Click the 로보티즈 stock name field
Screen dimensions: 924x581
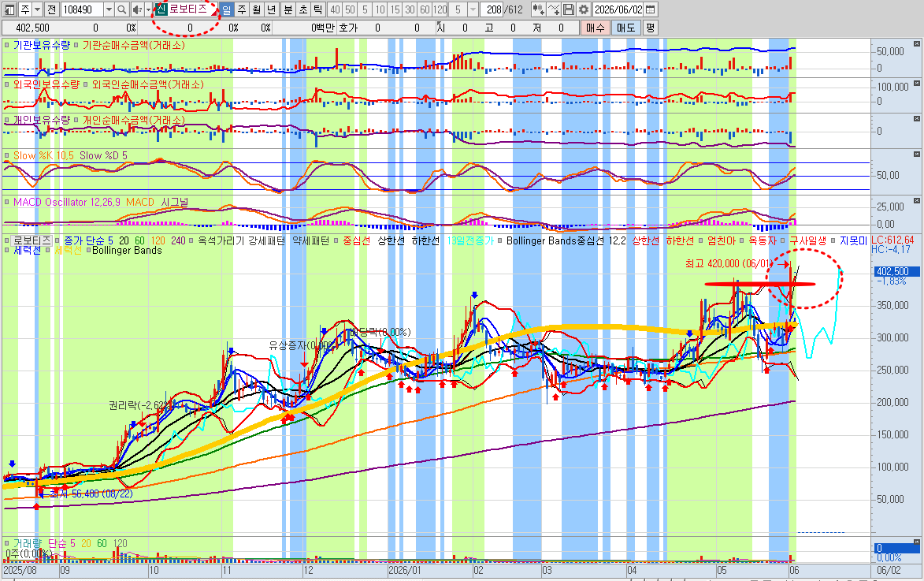tap(188, 9)
